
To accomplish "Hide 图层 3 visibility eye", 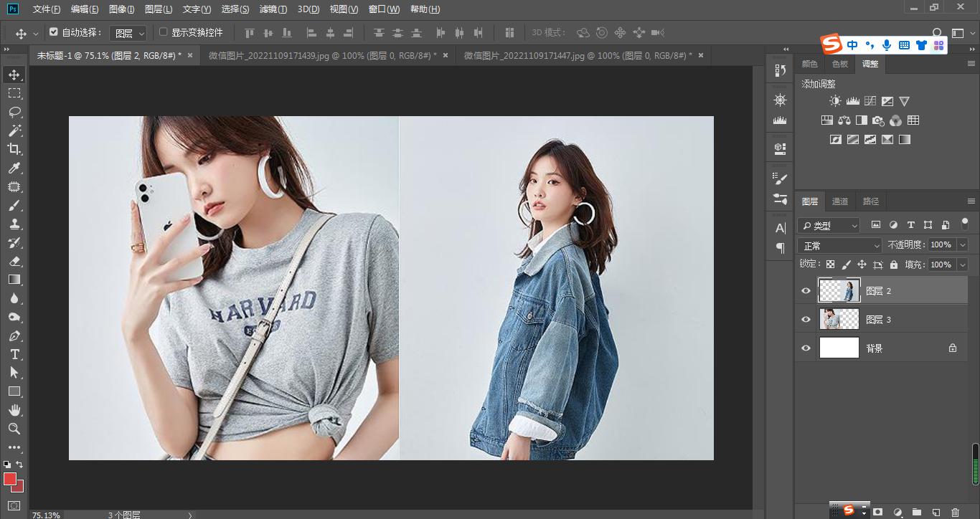I will click(x=806, y=320).
